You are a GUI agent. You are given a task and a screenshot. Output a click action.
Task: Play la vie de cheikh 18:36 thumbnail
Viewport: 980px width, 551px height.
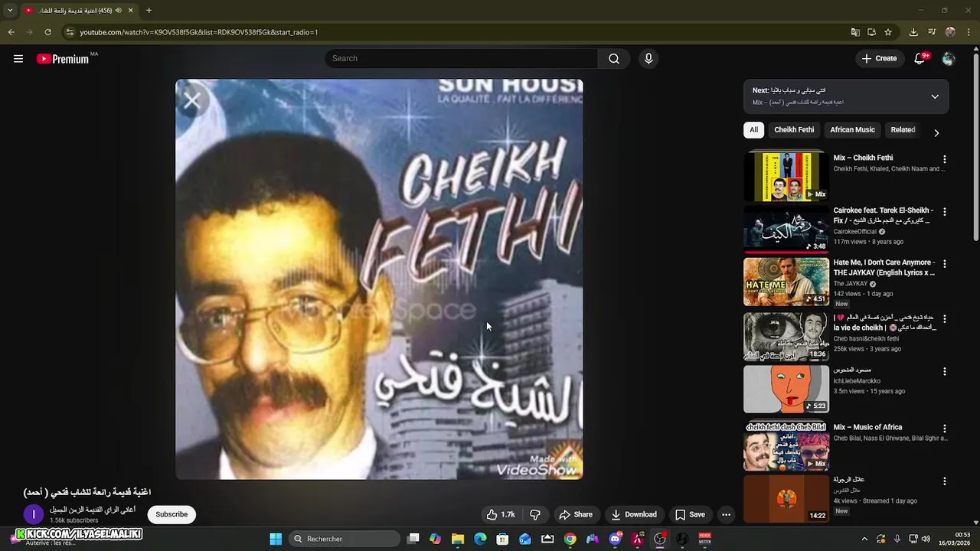pyautogui.click(x=786, y=337)
